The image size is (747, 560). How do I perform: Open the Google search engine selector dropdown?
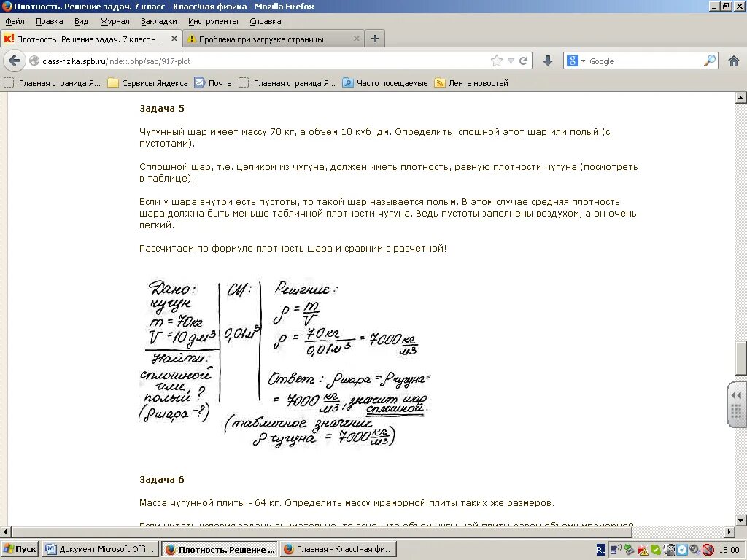(576, 61)
